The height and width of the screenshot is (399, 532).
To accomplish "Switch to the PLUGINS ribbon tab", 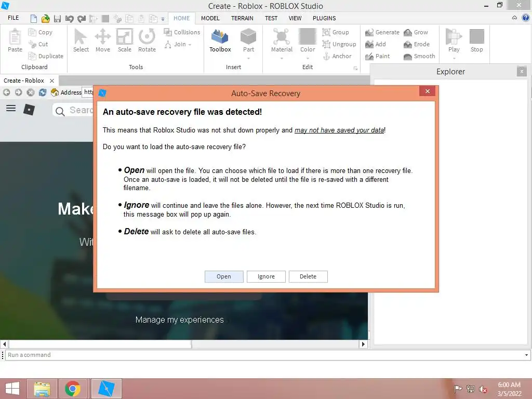I will (324, 18).
